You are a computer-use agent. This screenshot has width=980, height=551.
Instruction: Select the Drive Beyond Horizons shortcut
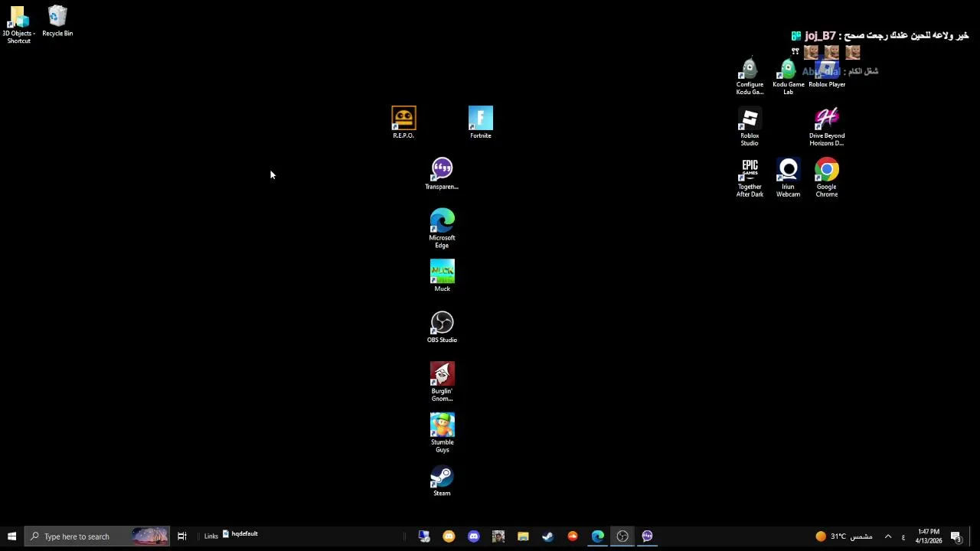(827, 127)
